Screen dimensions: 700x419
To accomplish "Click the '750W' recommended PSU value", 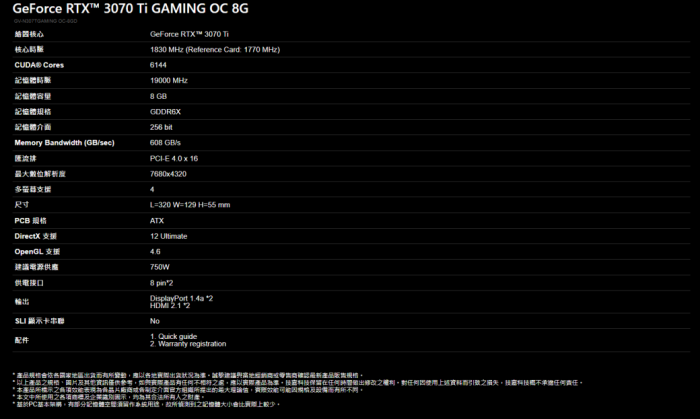I will pyautogui.click(x=160, y=267).
